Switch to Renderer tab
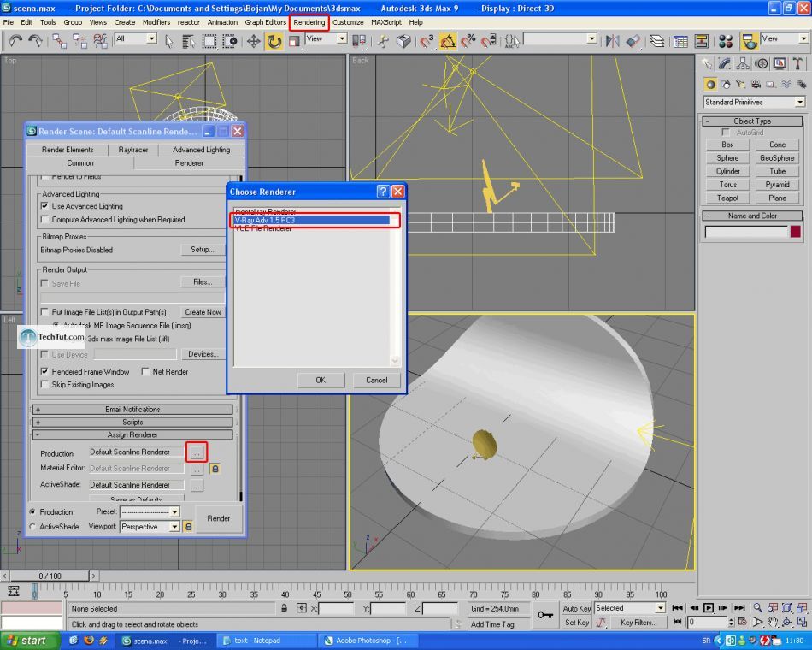This screenshot has width=812, height=650. [x=189, y=163]
